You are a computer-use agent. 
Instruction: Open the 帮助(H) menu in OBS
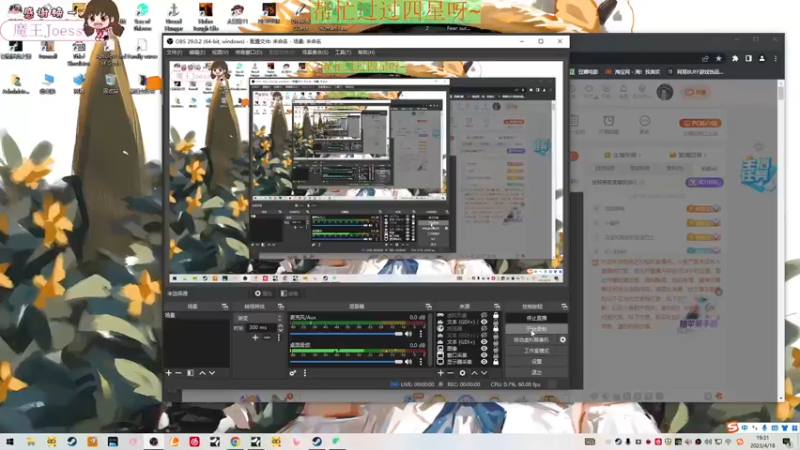[x=366, y=53]
